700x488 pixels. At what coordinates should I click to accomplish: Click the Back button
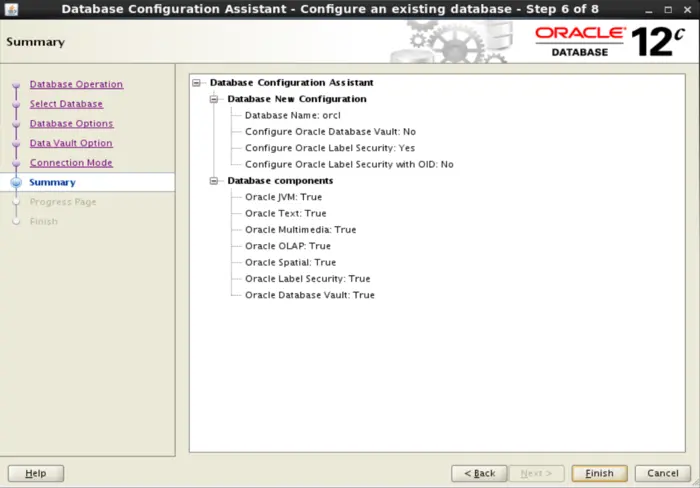479,473
